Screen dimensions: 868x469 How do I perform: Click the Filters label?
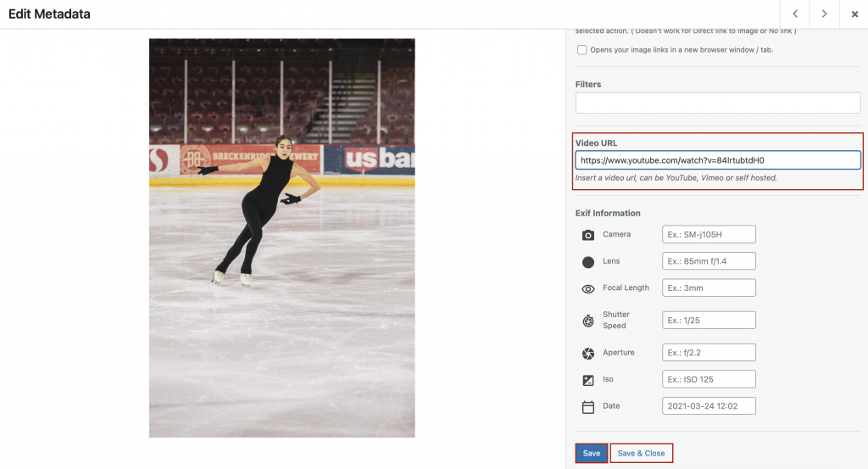click(x=588, y=84)
